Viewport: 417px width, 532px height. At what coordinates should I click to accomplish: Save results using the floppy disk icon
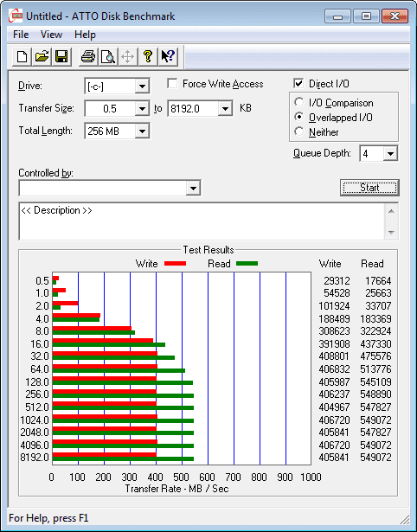(x=61, y=57)
